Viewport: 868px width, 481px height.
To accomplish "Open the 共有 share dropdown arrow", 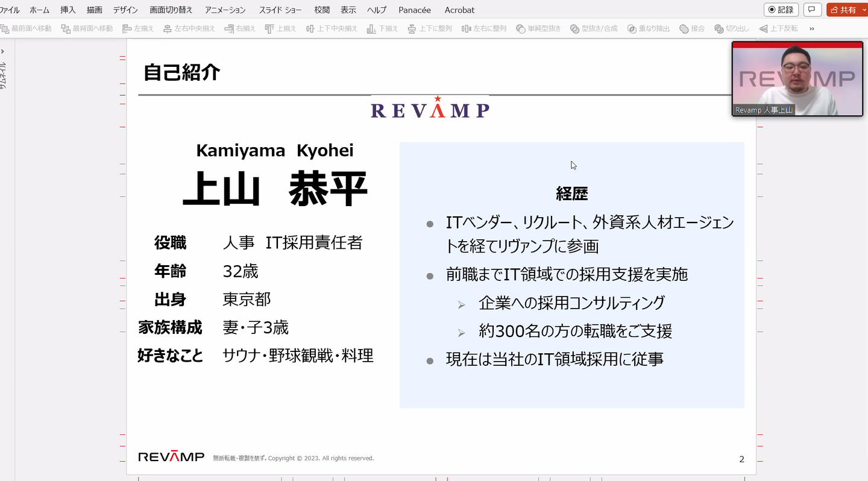I will coord(864,10).
